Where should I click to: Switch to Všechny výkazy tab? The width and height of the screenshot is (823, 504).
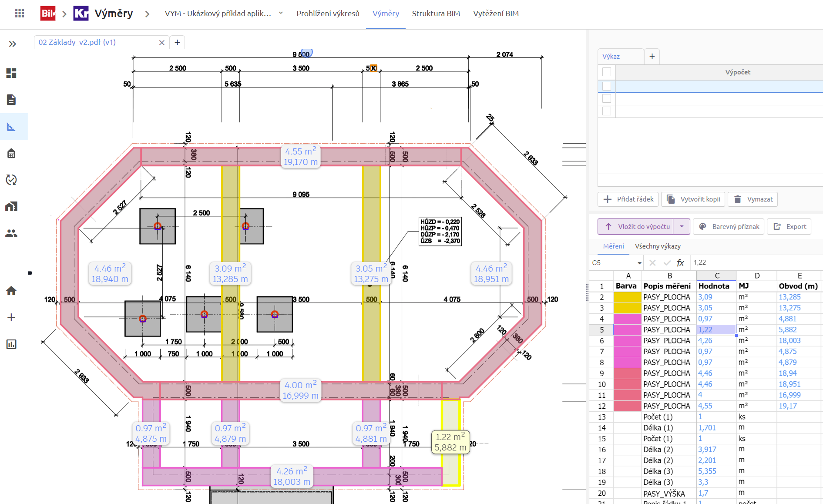(x=658, y=246)
